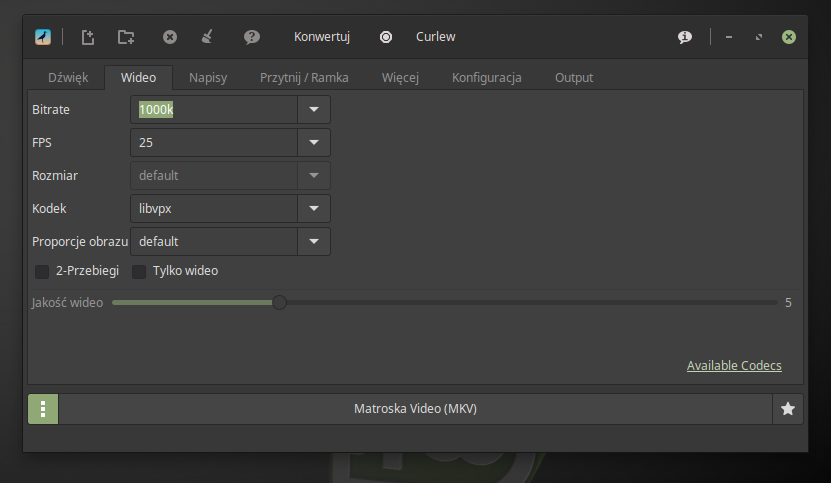831x483 pixels.
Task: Expand the FPS dropdown arrow
Action: click(x=314, y=143)
